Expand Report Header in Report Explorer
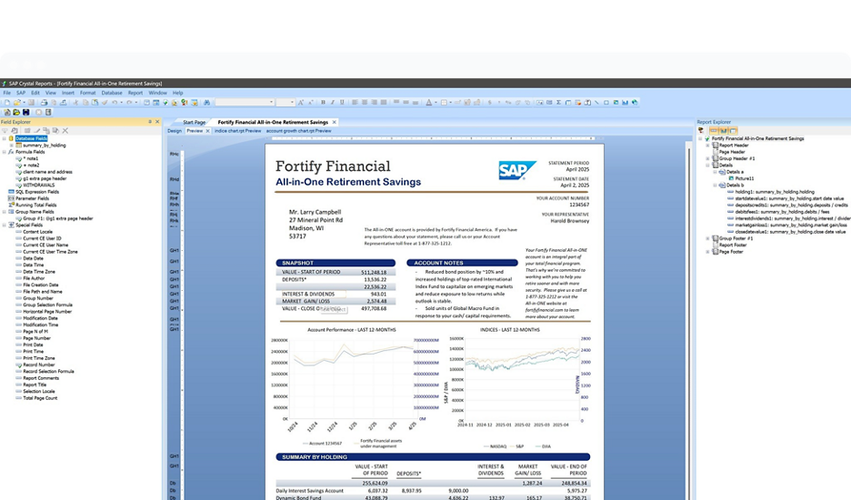Image resolution: width=851 pixels, height=500 pixels. click(708, 145)
